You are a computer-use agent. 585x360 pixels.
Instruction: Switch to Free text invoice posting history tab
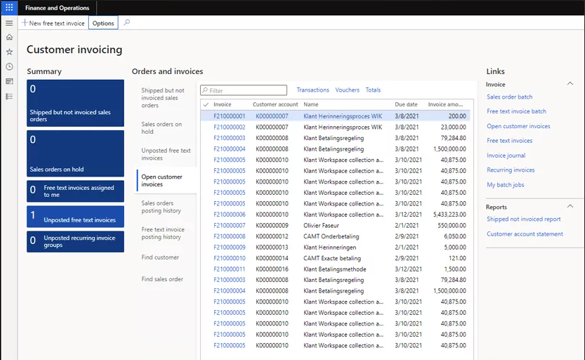tap(164, 233)
